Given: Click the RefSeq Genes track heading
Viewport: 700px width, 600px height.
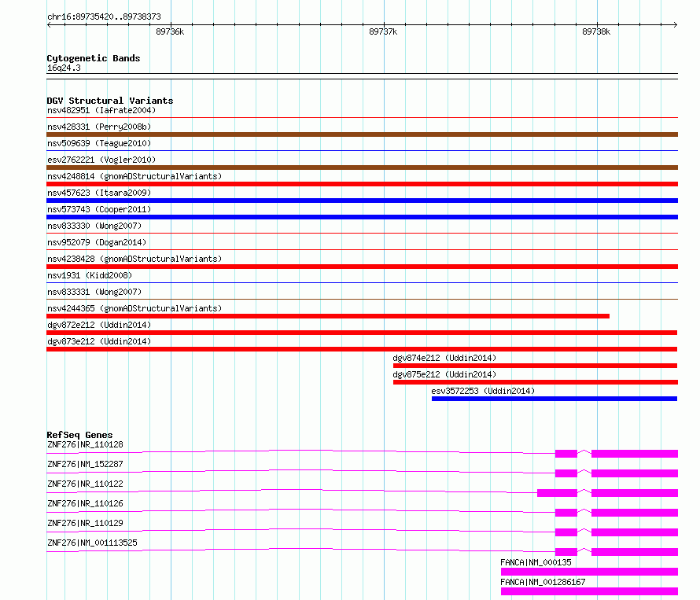Looking at the screenshot, I should [x=80, y=435].
